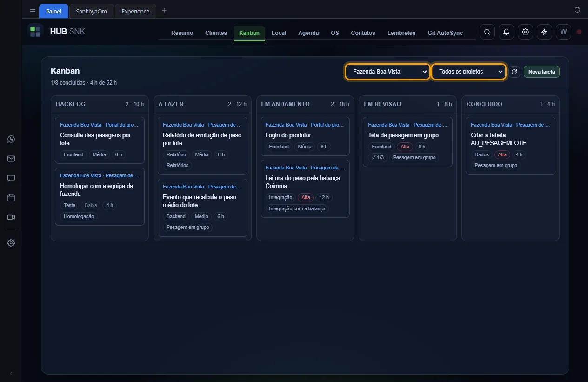The width and height of the screenshot is (588, 382).
Task: Open card Criar a tabela AD_PESAGEMLOTE
Action: [510, 146]
